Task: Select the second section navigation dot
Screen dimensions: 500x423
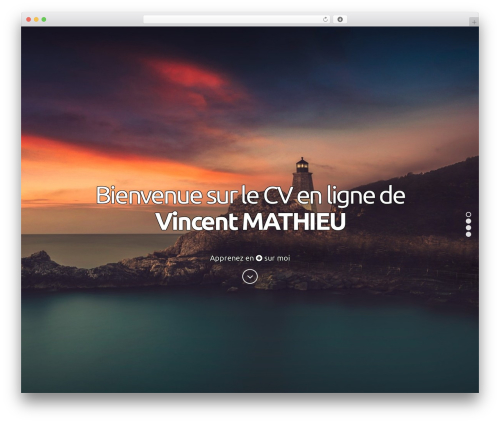Action: point(468,221)
